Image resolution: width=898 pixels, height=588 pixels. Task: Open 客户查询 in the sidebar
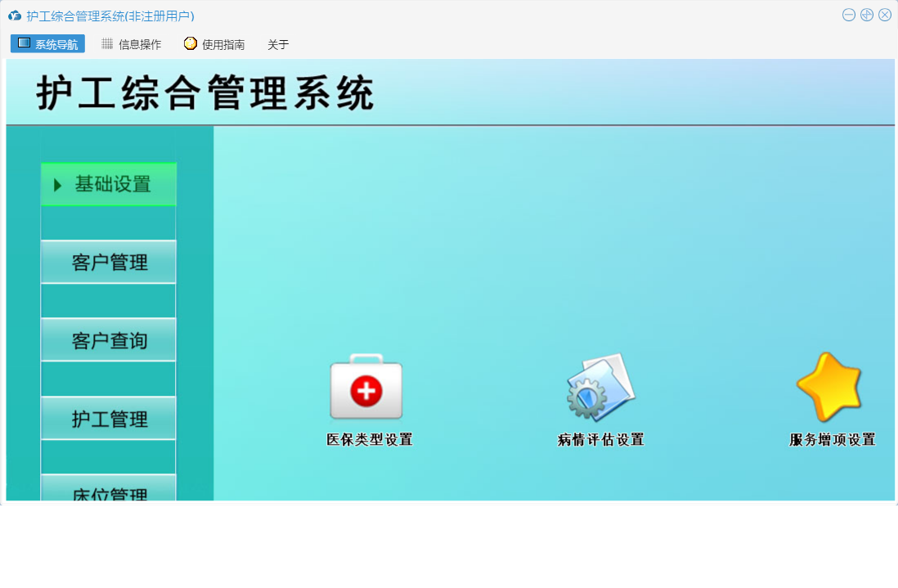point(109,340)
